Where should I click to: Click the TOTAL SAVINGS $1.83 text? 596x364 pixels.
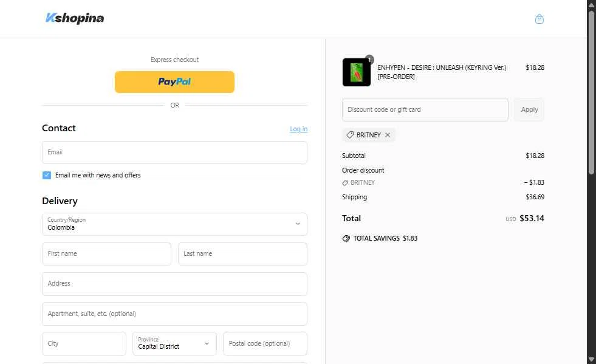(x=385, y=238)
